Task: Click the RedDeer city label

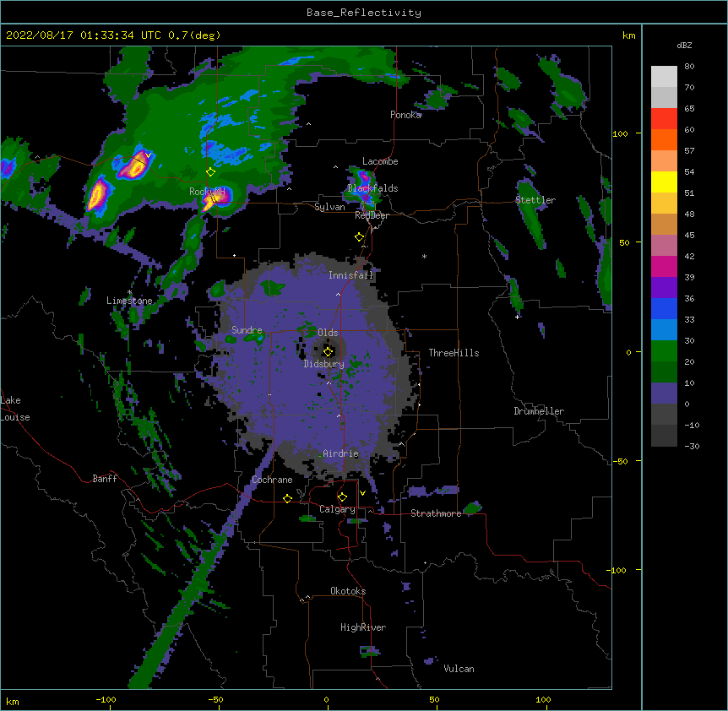Action: pyautogui.click(x=372, y=215)
